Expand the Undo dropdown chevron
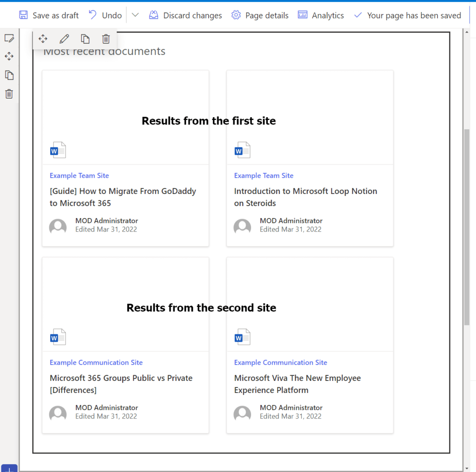Image resolution: width=476 pixels, height=472 pixels. [x=135, y=15]
